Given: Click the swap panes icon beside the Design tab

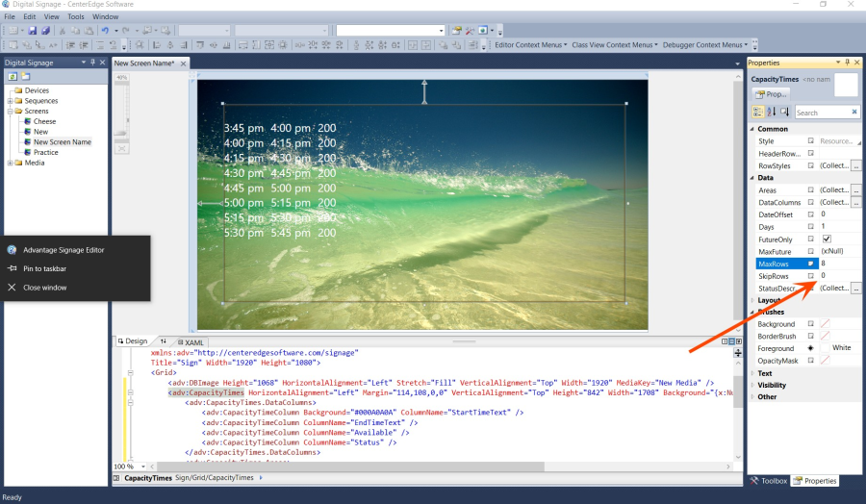Looking at the screenshot, I should 163,341.
